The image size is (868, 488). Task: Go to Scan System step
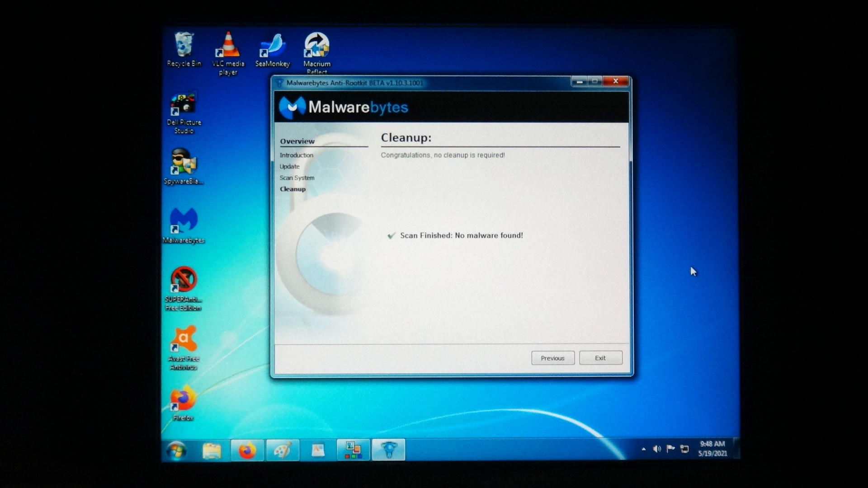297,178
